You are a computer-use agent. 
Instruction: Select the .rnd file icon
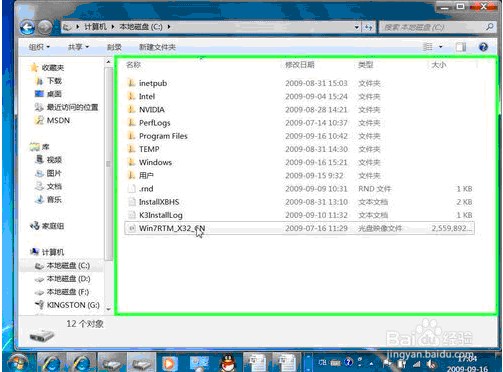coord(132,189)
